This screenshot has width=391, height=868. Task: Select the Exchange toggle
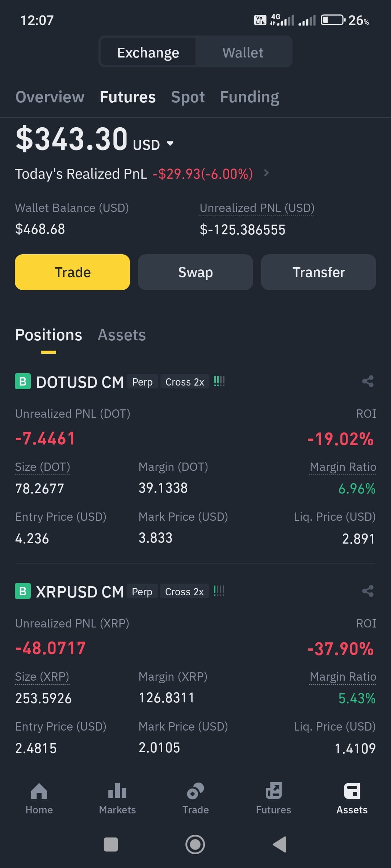(148, 52)
